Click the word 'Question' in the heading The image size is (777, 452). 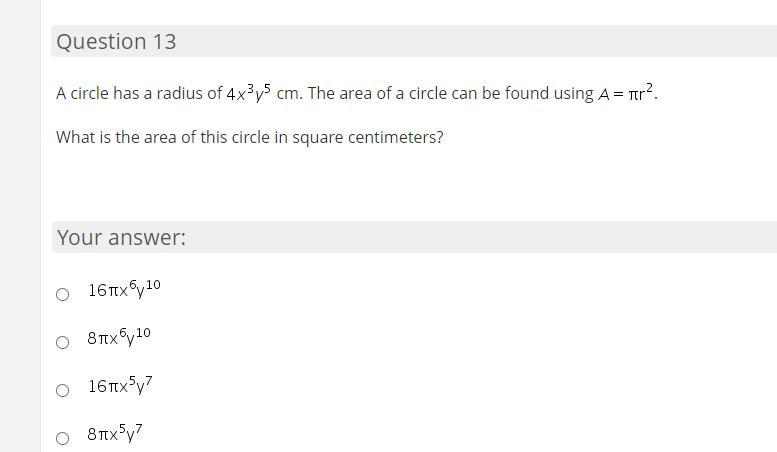(x=101, y=42)
